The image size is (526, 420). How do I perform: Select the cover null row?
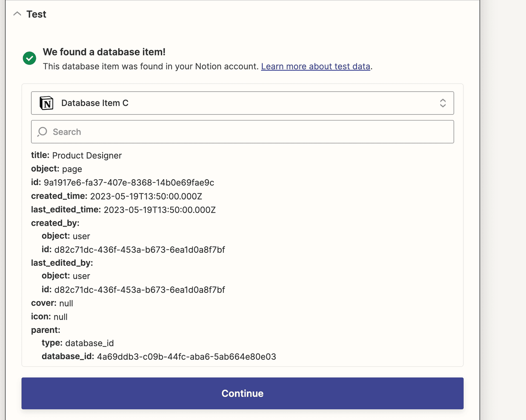click(52, 303)
